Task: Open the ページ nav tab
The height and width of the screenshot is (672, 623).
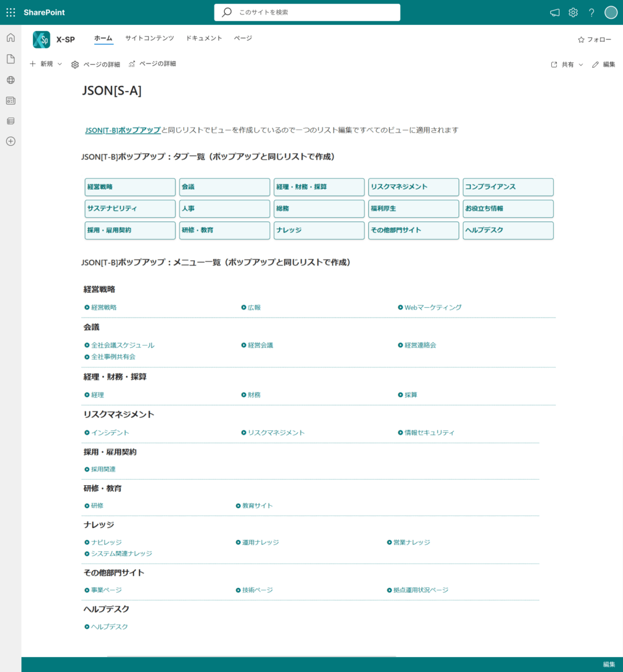Action: coord(243,38)
